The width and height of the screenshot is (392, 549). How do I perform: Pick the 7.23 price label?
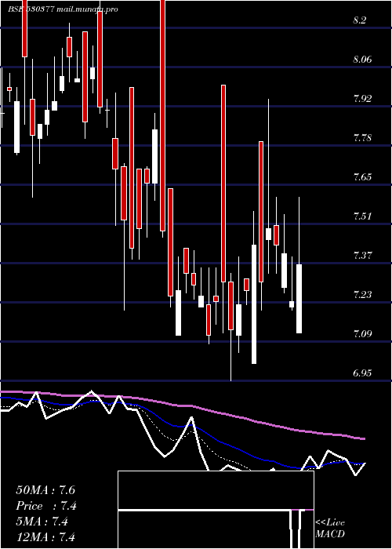[x=362, y=295]
